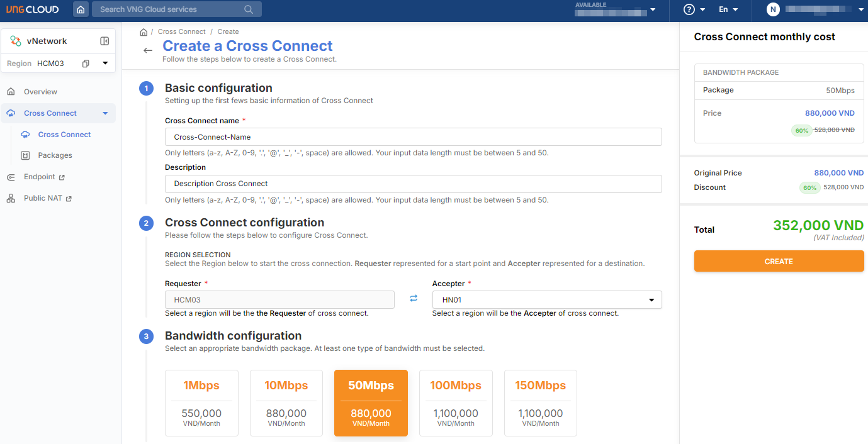868x444 pixels.
Task: Click the home icon in top bar
Action: pyautogui.click(x=81, y=9)
